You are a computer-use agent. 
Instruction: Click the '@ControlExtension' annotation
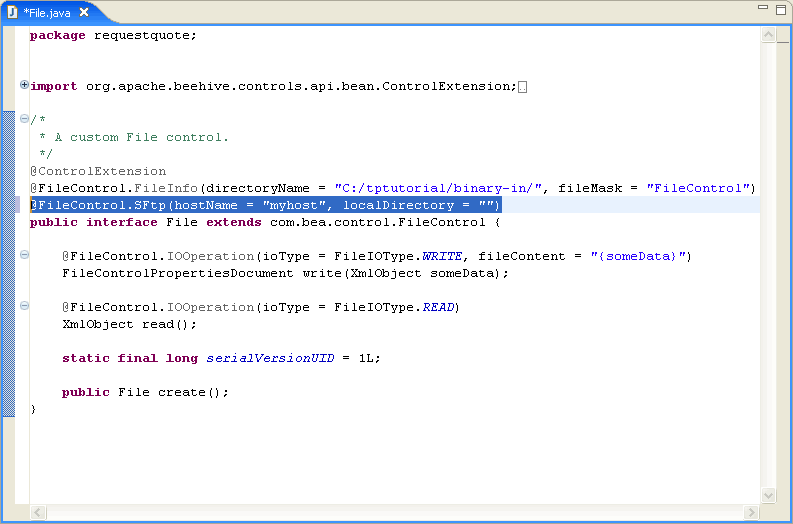point(98,171)
